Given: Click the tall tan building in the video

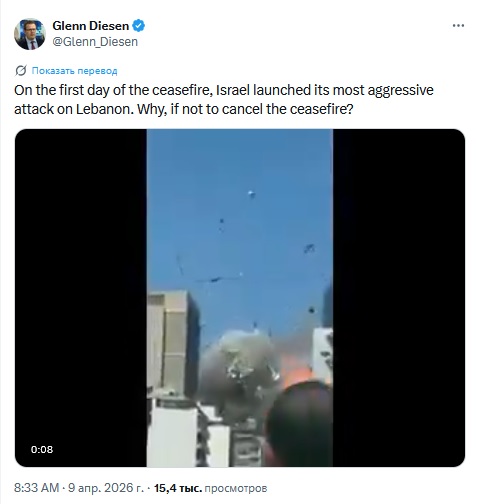Looking at the screenshot, I should coord(173,343).
